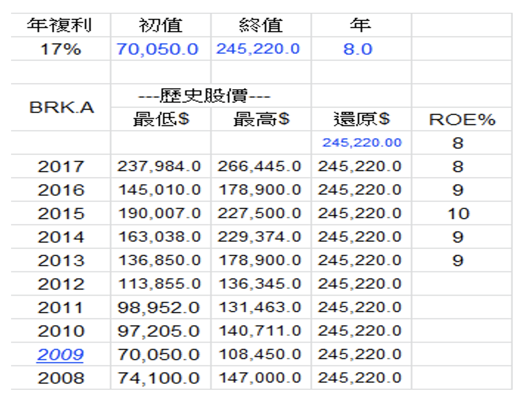The height and width of the screenshot is (413, 532).
Task: Select the 2013 year cell
Action: pyautogui.click(x=61, y=261)
